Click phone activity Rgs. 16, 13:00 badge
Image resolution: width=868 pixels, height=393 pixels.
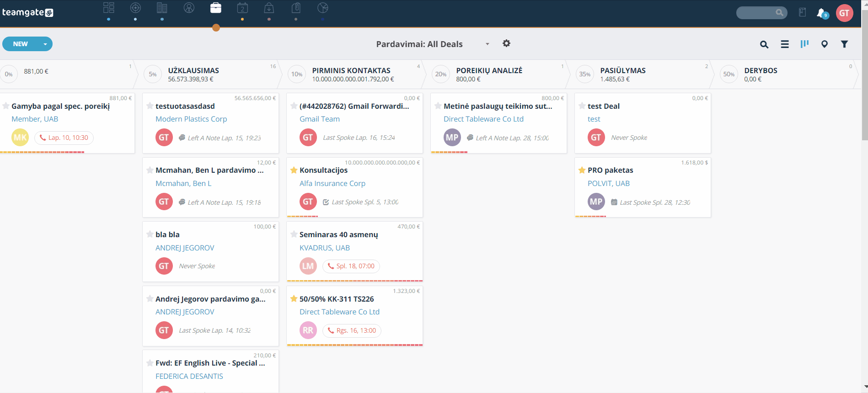[x=352, y=330]
